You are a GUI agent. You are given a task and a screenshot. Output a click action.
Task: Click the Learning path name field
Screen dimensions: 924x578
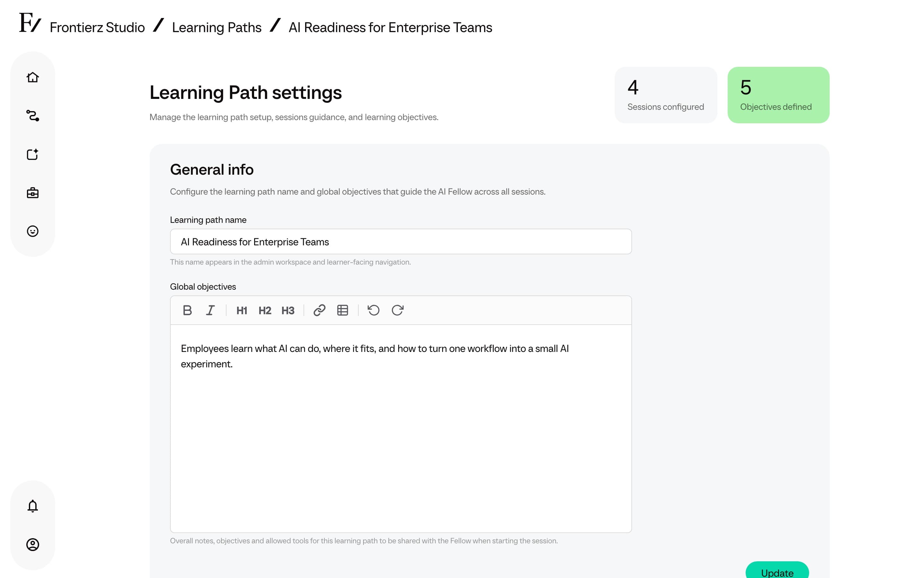[400, 241]
